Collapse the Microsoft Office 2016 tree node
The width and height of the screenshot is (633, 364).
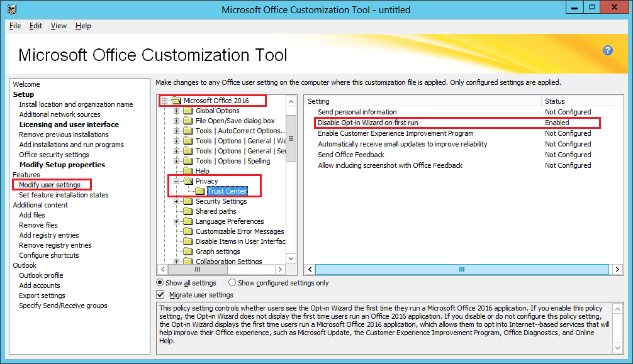165,101
